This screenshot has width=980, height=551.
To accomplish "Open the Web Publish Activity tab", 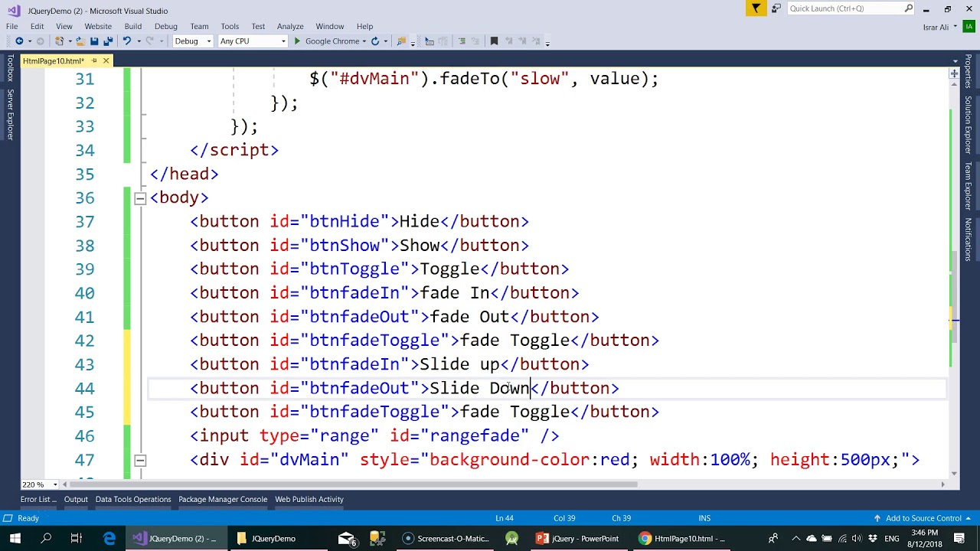I will point(309,499).
